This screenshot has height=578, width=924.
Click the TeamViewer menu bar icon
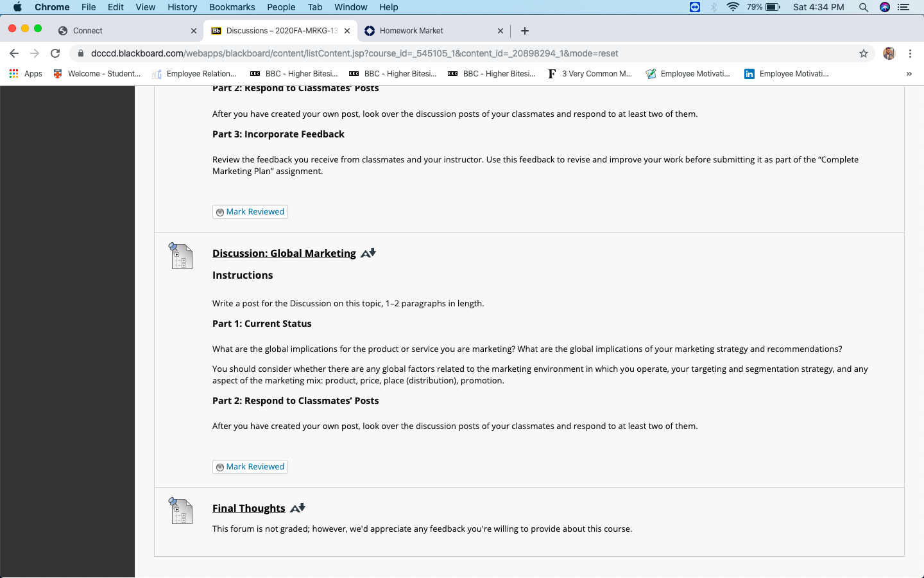[695, 7]
